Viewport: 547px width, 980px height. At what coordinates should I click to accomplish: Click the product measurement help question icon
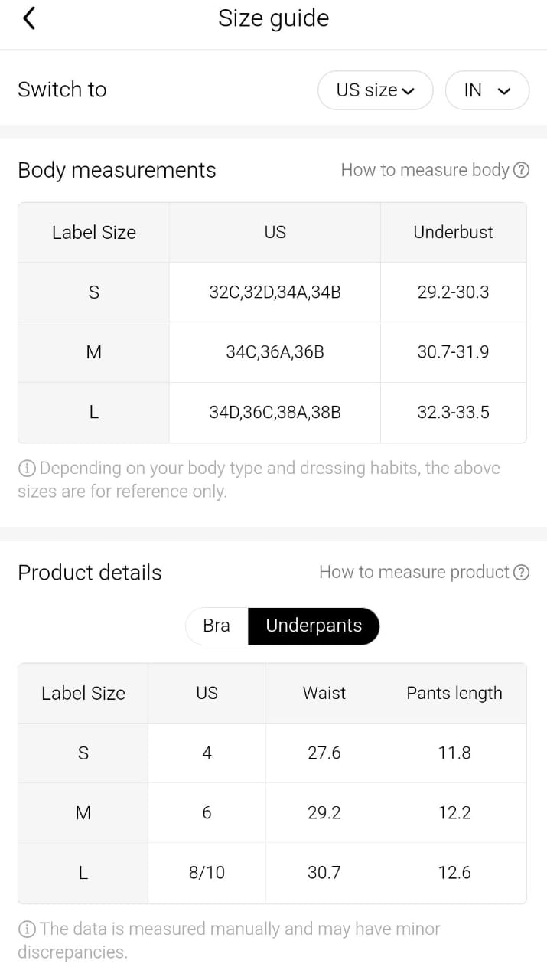click(x=521, y=572)
